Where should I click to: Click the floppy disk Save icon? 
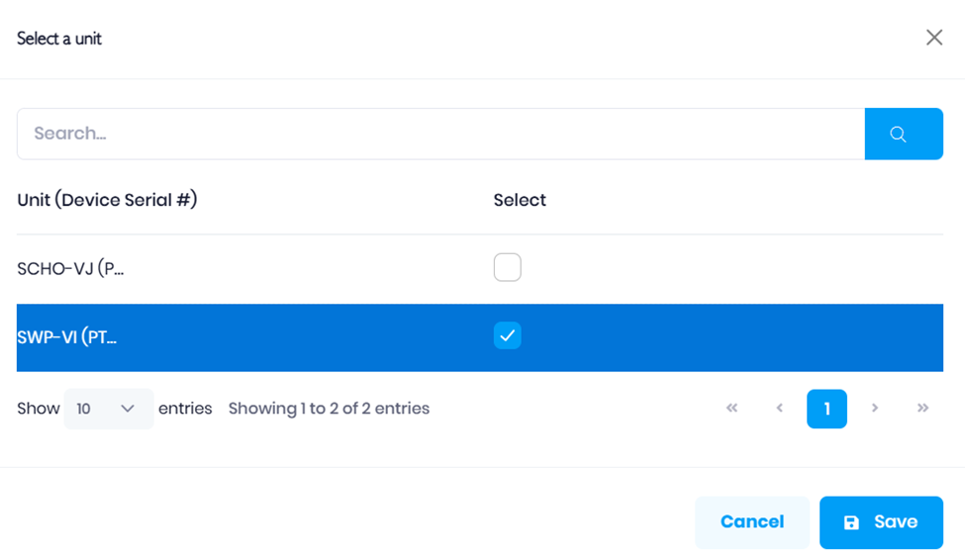pyautogui.click(x=851, y=522)
